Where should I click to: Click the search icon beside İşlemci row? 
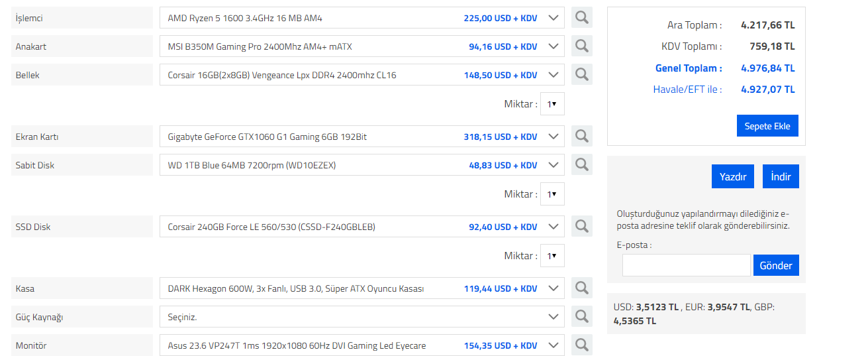[581, 18]
